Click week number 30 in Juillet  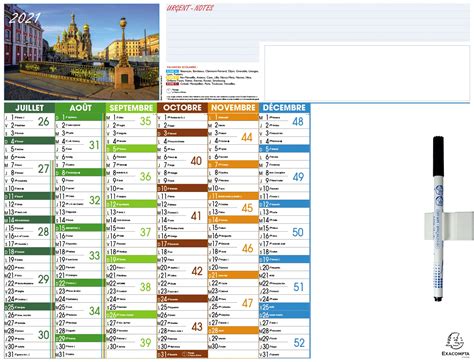(44, 335)
